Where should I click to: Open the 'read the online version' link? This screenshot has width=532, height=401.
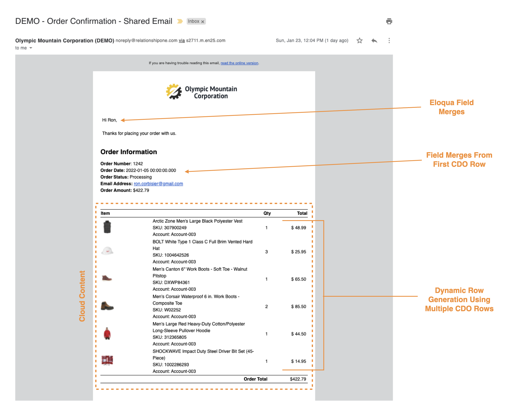pos(239,63)
